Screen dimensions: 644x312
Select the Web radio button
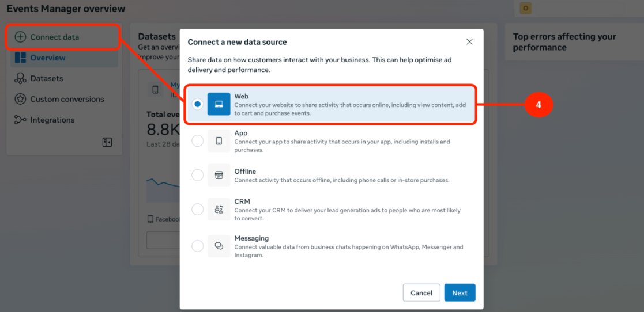click(x=198, y=104)
